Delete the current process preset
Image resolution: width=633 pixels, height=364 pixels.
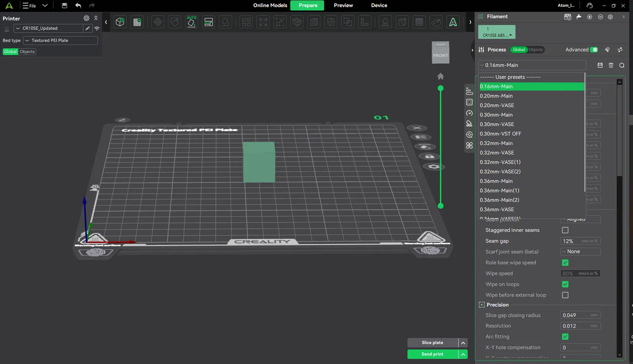(x=611, y=65)
